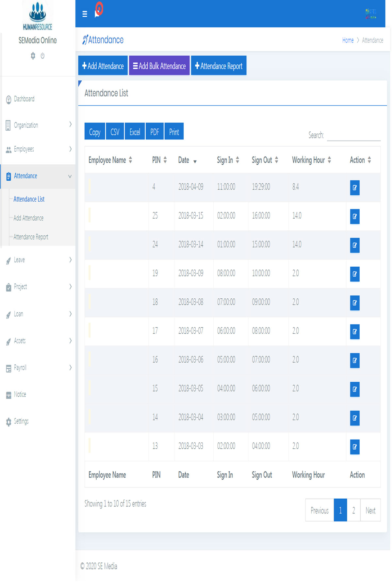392x582 pixels.
Task: Click the settings gear under SEMedia Online
Action: [x=33, y=56]
